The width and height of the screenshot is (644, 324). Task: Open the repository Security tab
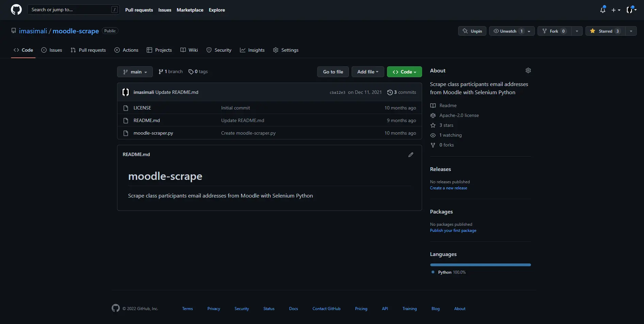[x=219, y=50]
